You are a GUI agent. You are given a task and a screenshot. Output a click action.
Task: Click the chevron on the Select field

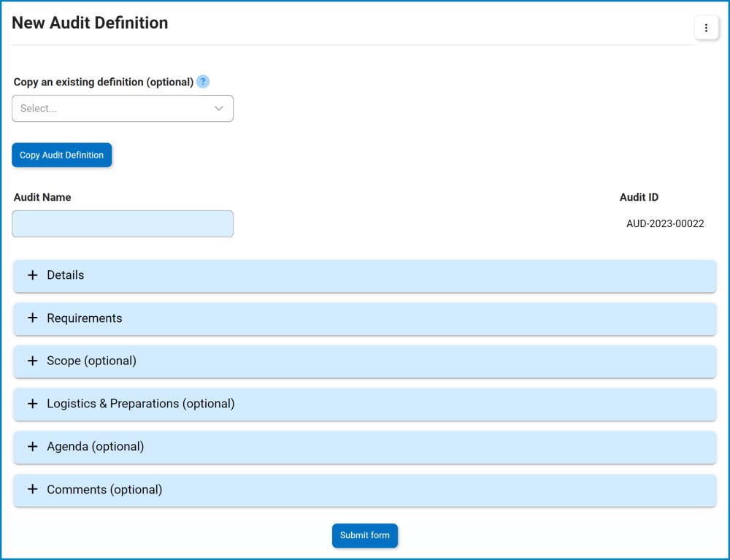[218, 108]
